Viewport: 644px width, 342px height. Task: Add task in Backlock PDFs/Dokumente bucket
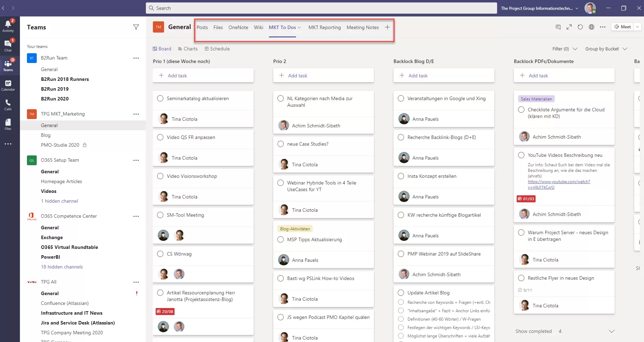pos(564,75)
